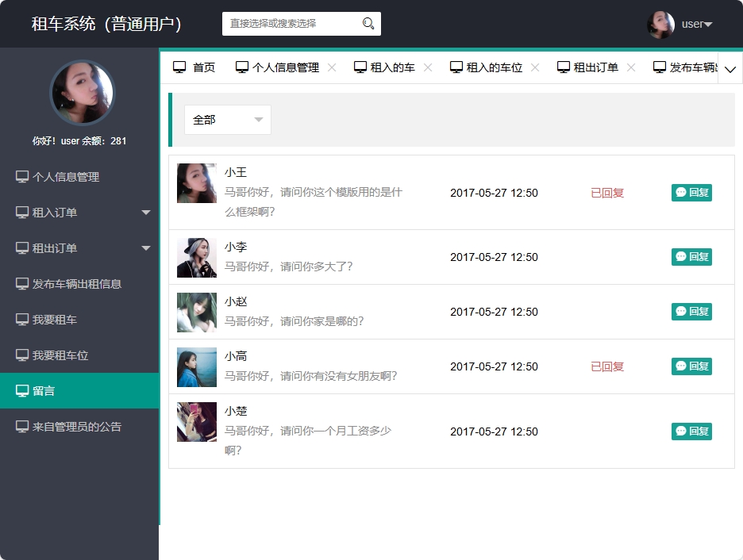Open the 个人信息管理 sidebar icon
Image resolution: width=743 pixels, height=560 pixels.
(x=22, y=176)
